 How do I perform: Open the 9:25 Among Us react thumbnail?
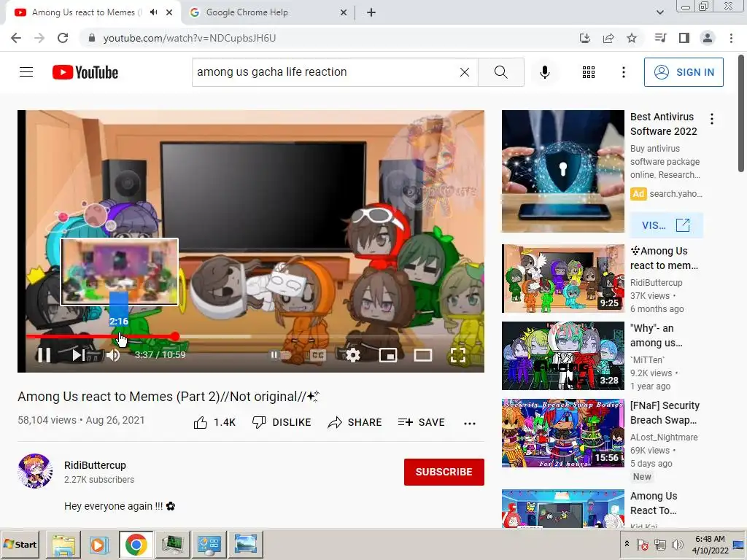click(x=562, y=279)
